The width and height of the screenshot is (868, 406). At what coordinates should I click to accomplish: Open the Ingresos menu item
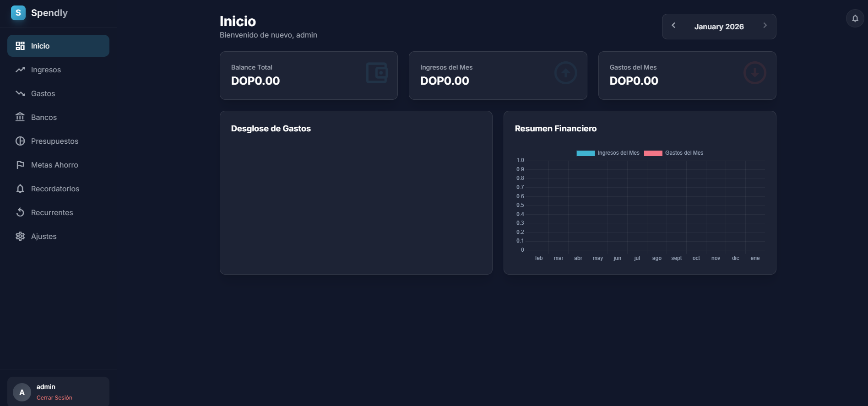(58, 70)
